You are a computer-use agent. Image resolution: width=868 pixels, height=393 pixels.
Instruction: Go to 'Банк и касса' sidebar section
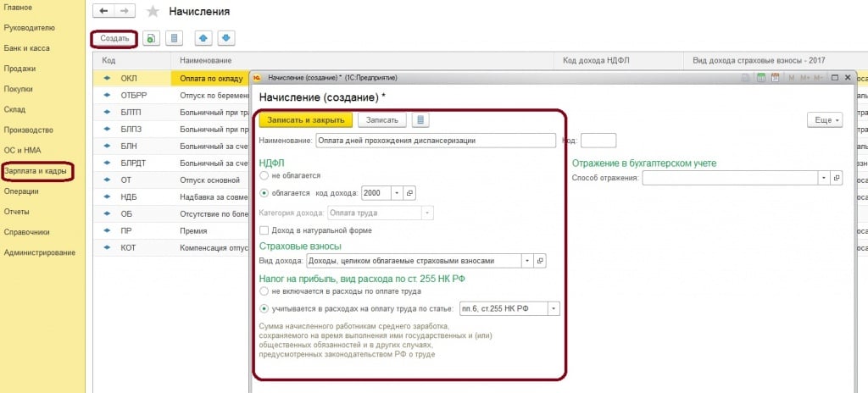(x=25, y=48)
